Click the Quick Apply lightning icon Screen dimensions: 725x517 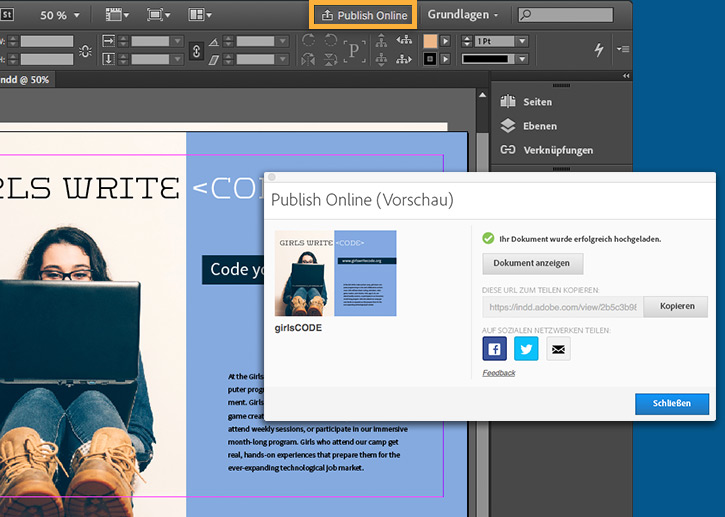tap(599, 49)
